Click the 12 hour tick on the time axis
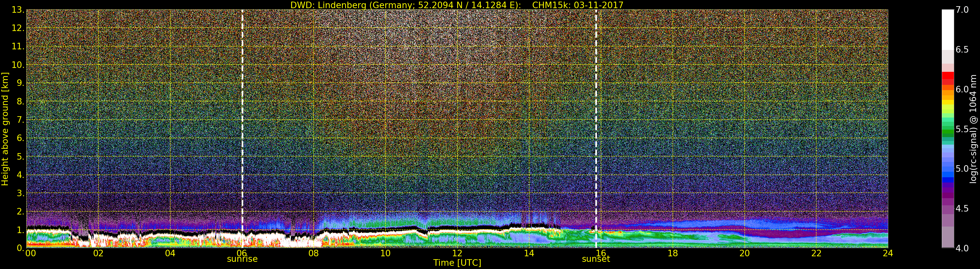Image resolution: width=980 pixels, height=269 pixels. point(457,253)
